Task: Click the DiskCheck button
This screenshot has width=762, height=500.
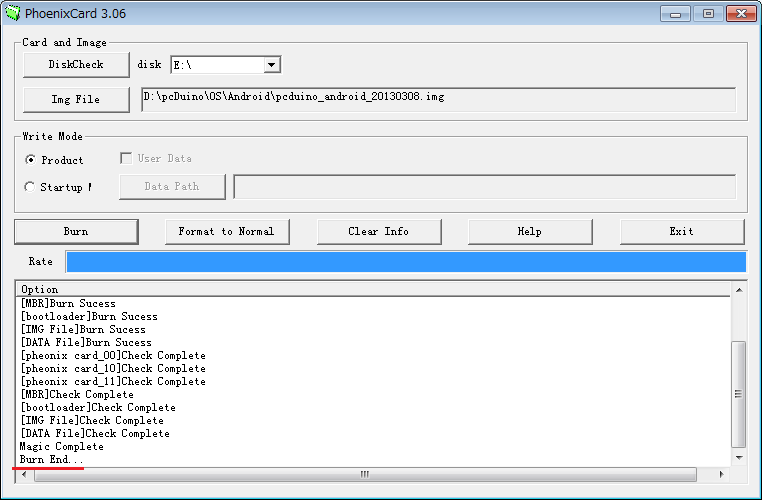Action: click(76, 65)
